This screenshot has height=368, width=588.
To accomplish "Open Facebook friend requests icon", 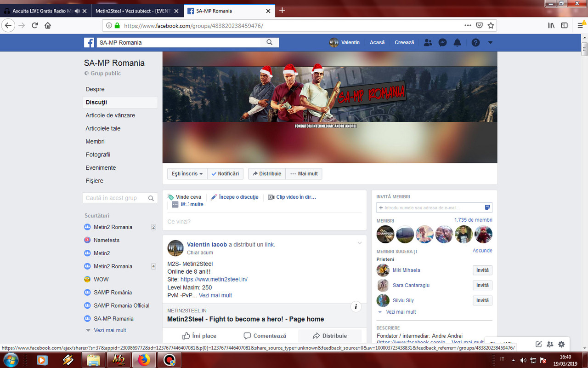I will click(428, 42).
